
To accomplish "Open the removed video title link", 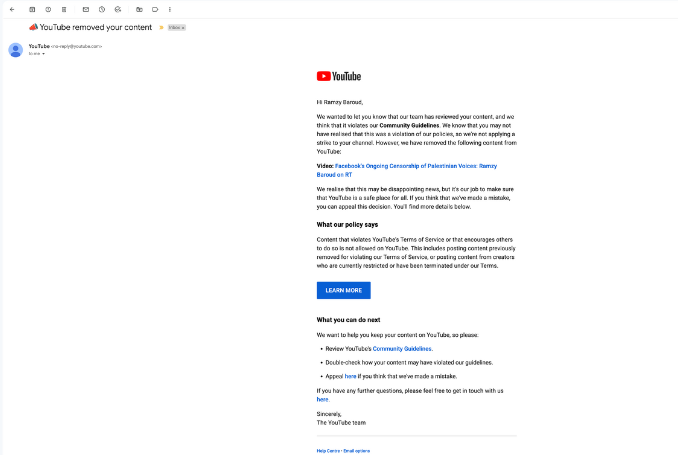I will click(x=406, y=170).
